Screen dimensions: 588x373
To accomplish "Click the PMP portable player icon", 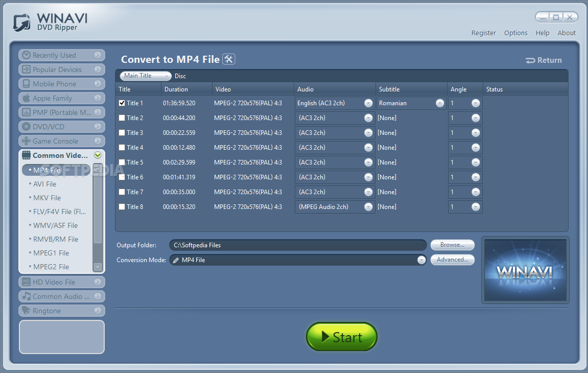I will point(26,112).
